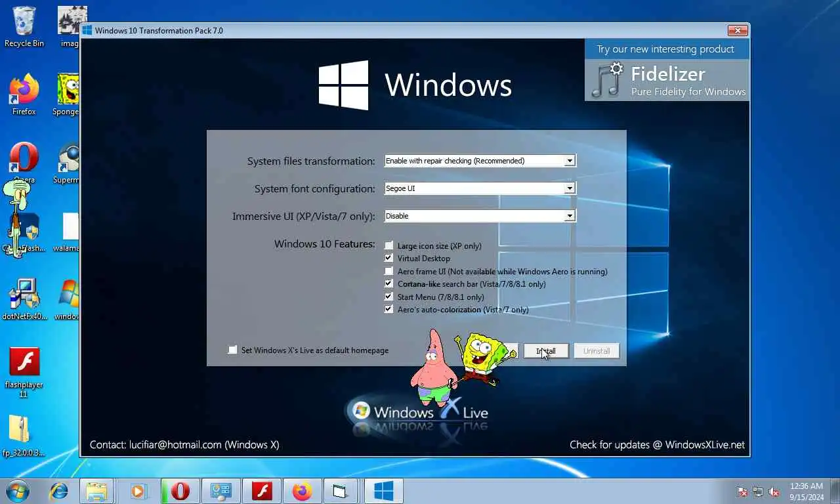Switch to Firefox in the taskbar
840x504 pixels.
point(302,491)
